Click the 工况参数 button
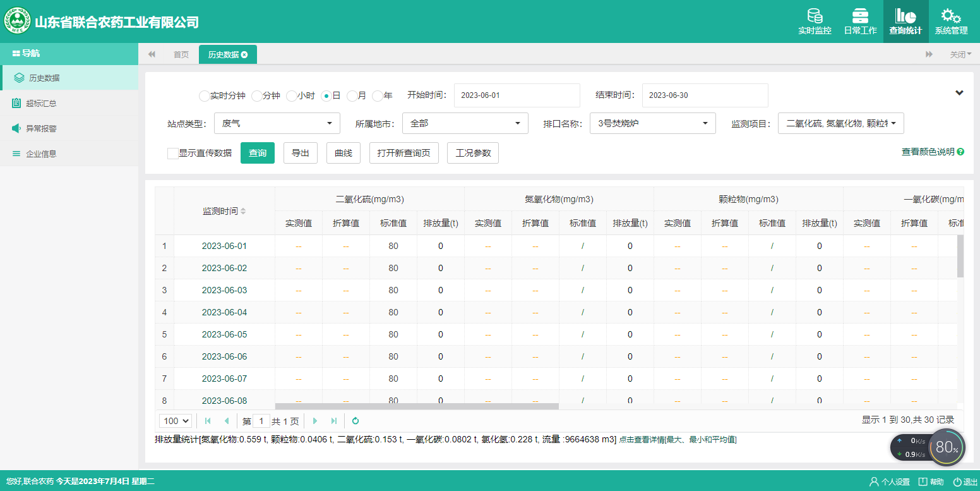980x491 pixels. [473, 153]
